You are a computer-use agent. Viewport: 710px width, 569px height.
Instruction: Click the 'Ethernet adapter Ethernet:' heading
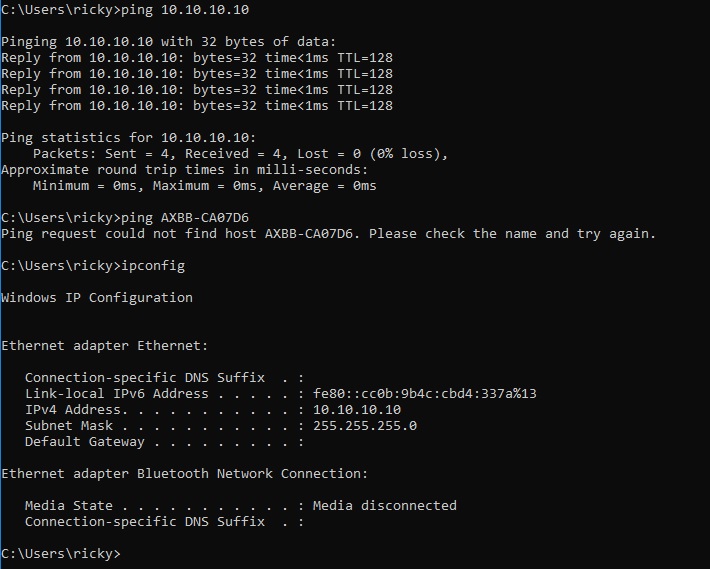(x=105, y=346)
